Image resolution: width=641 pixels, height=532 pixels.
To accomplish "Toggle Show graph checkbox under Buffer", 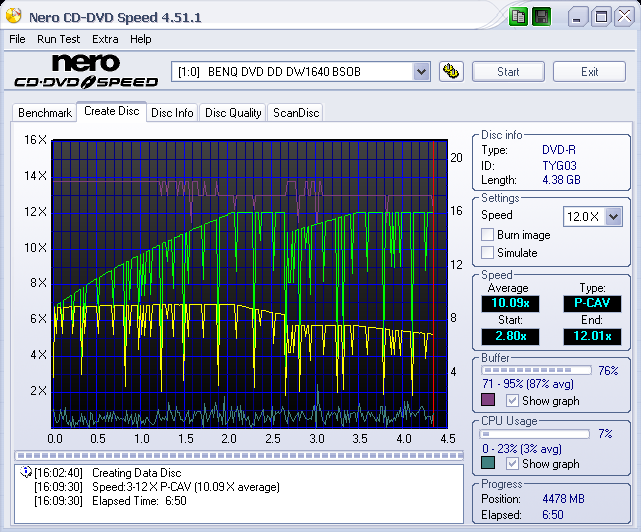I will click(x=512, y=401).
